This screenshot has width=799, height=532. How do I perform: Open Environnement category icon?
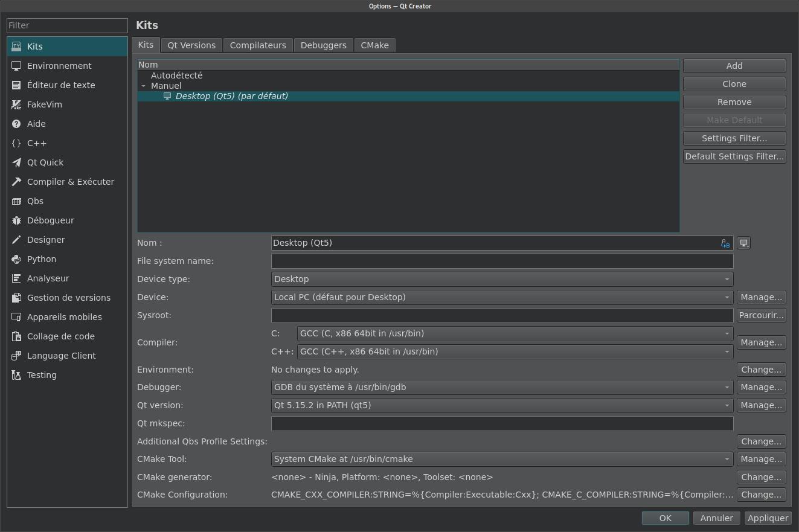tap(16, 66)
